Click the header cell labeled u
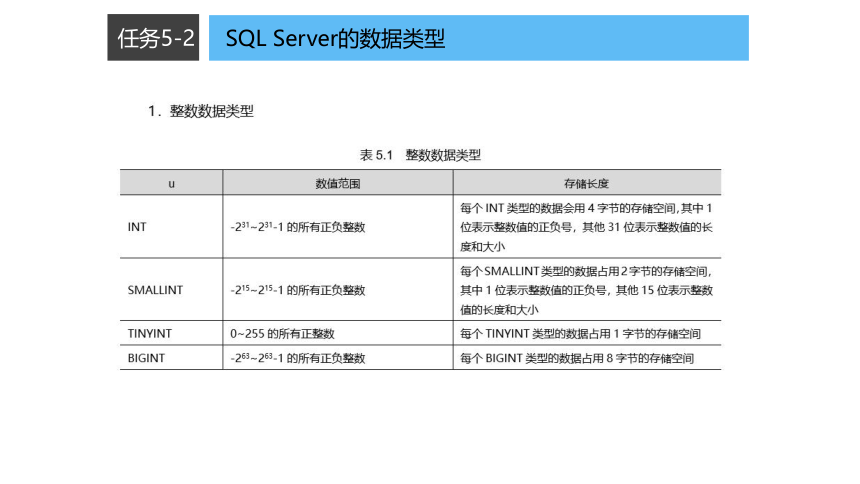Image resolution: width=860 pixels, height=484 pixels. (171, 183)
